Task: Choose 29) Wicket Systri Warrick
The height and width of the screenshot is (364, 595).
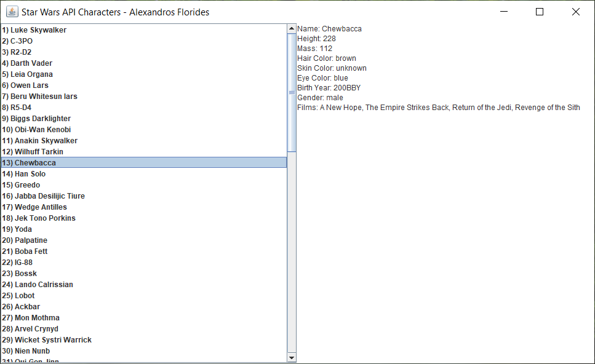Action: 144,340
